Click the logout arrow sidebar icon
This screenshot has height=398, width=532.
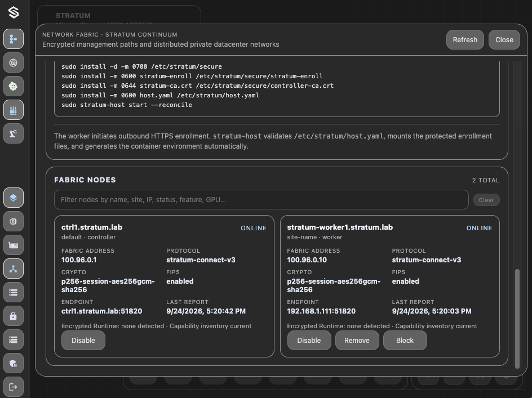14,387
